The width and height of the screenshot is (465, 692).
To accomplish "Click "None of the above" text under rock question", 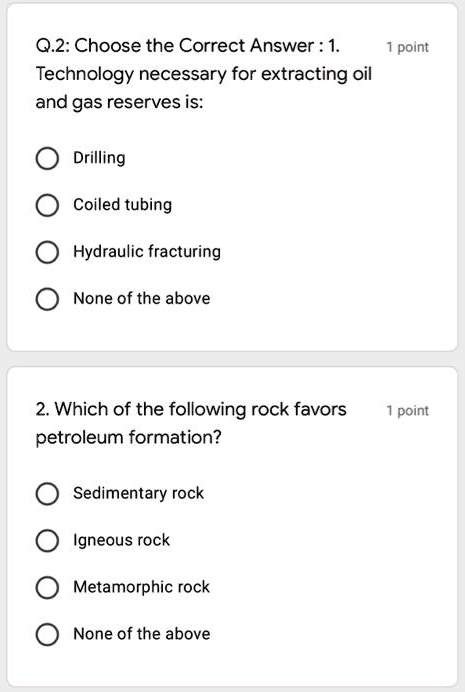I will tap(142, 634).
